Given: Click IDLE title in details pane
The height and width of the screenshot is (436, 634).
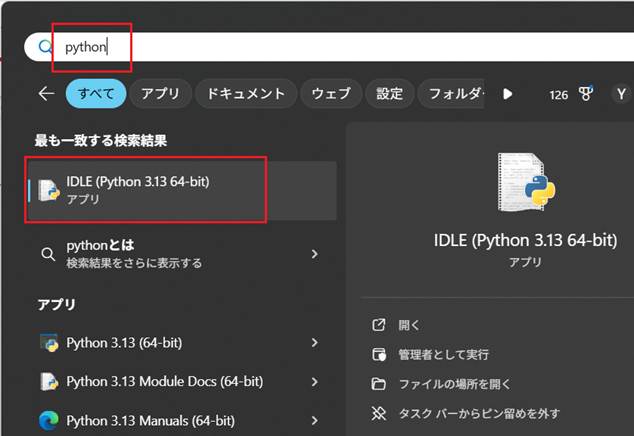Looking at the screenshot, I should pyautogui.click(x=525, y=241).
